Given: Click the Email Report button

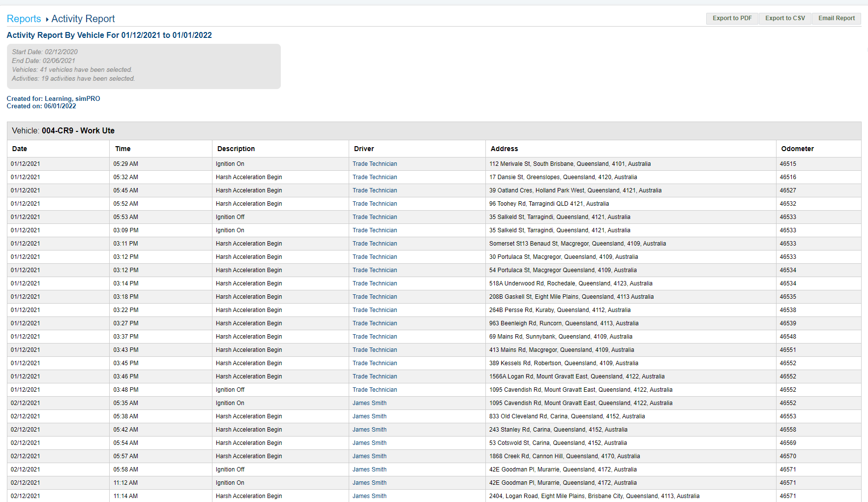Looking at the screenshot, I should (x=837, y=18).
